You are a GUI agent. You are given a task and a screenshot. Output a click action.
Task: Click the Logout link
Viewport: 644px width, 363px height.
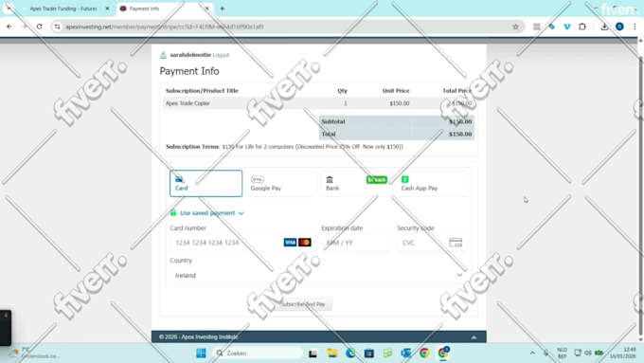click(221, 55)
